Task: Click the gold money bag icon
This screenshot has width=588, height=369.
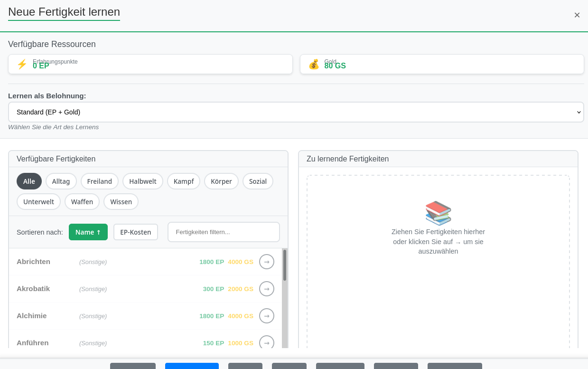Action: click(314, 64)
